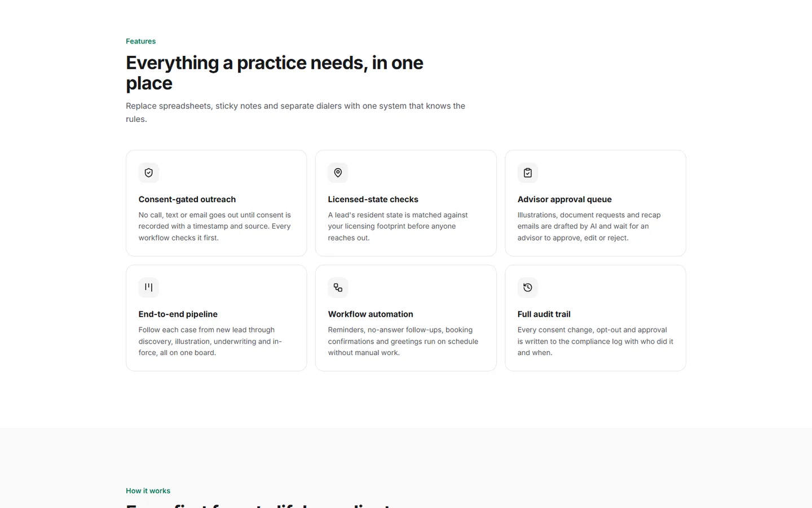Click the map pin icon for Licensed-state checks

pyautogui.click(x=338, y=173)
